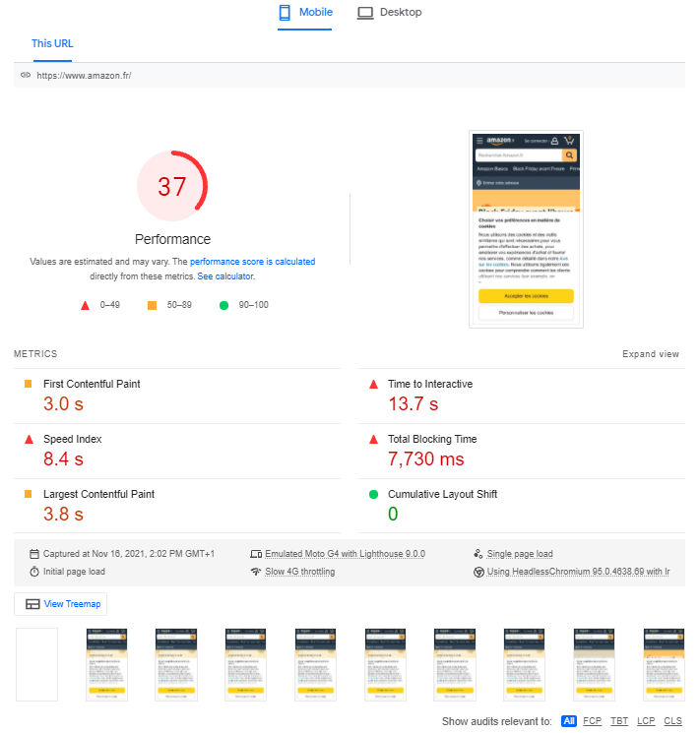This screenshot has height=733, width=700.
Task: Select the All audits filter
Action: click(569, 721)
